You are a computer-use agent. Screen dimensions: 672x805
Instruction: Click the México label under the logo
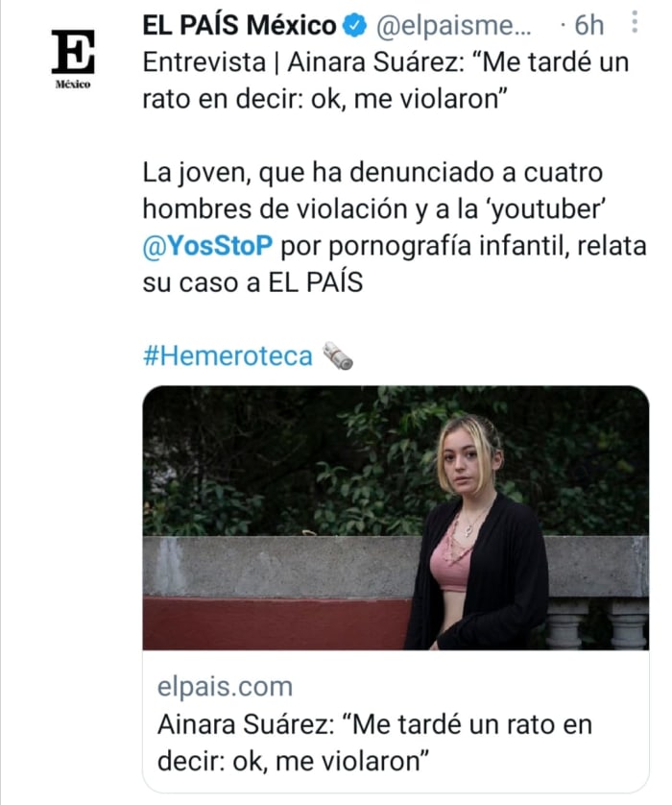[x=73, y=85]
